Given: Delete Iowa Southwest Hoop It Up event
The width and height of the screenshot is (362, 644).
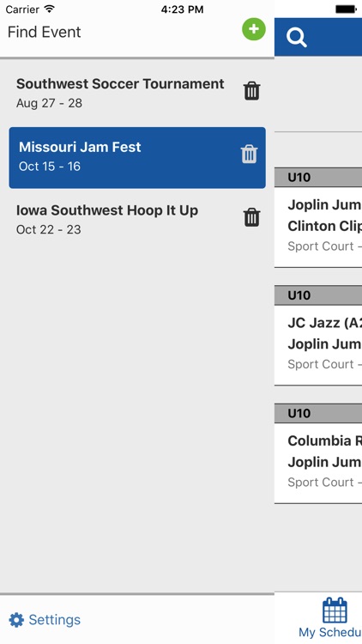Looking at the screenshot, I should pos(251,217).
